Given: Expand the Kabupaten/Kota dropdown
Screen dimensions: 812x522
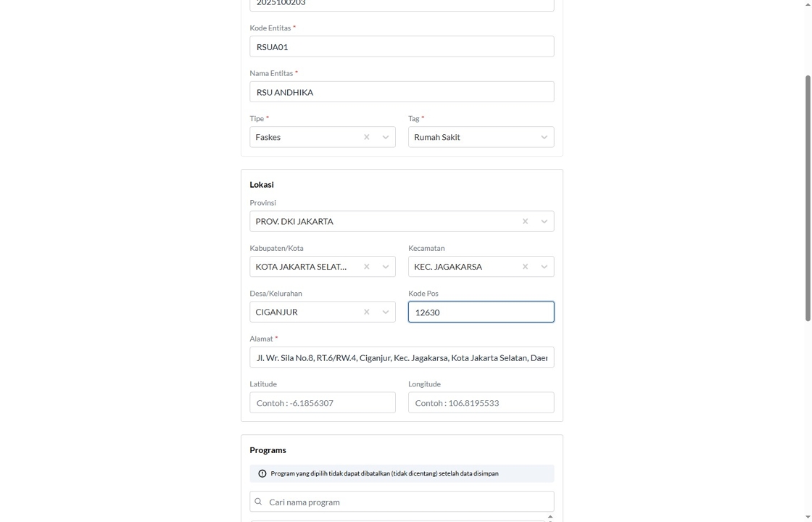Looking at the screenshot, I should pyautogui.click(x=386, y=267).
